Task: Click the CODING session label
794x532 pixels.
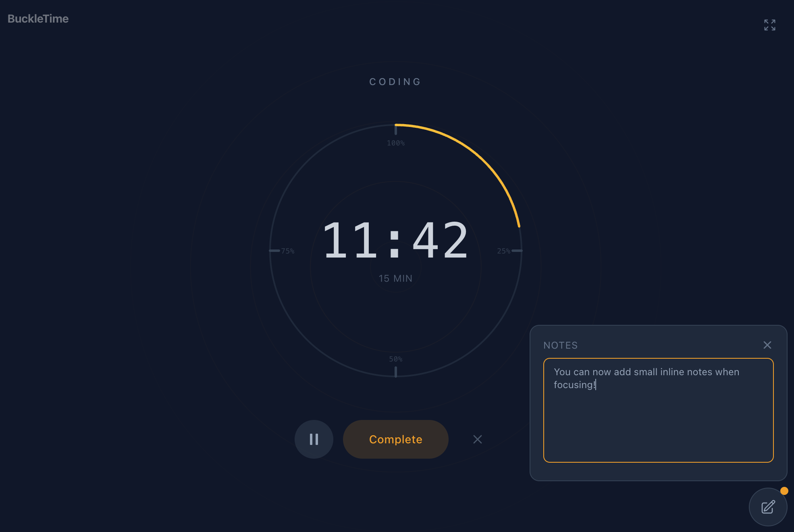Action: (395, 82)
